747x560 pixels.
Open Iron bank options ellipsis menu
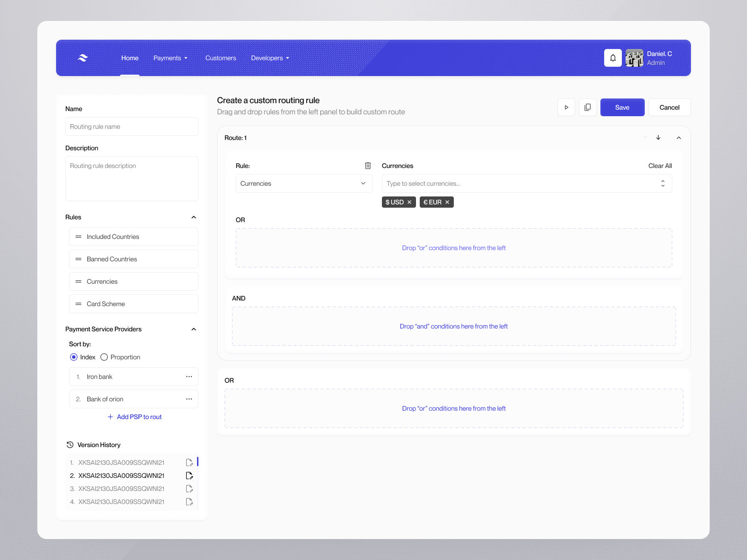click(x=189, y=377)
